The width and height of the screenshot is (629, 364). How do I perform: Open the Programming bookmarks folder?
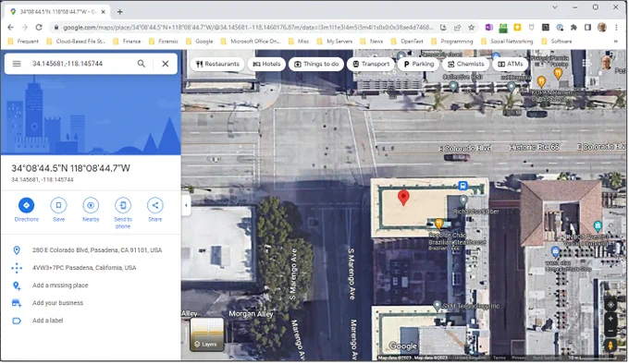[x=452, y=42]
